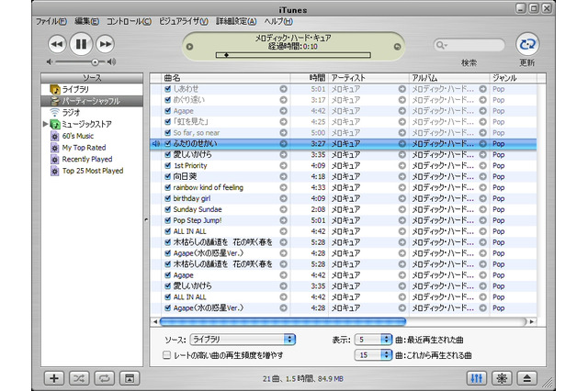The image size is (588, 391).
Task: Click right arrow in the now-playing display
Action: click(x=397, y=47)
